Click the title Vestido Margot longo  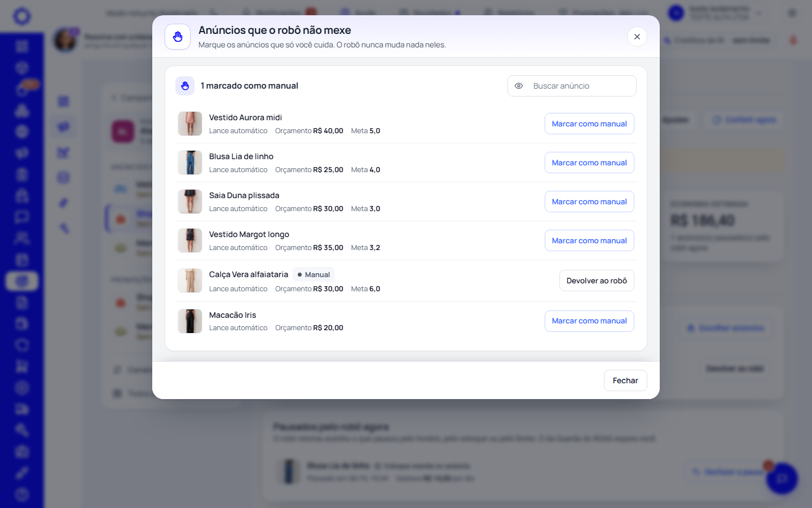point(249,234)
